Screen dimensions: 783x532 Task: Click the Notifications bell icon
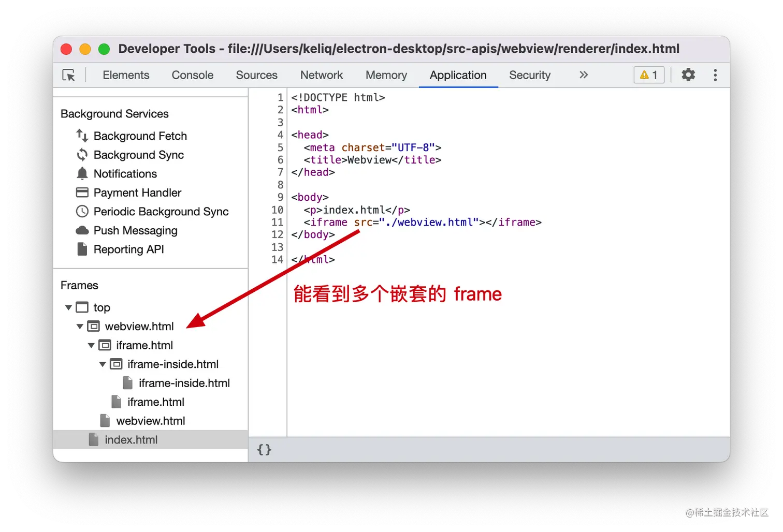82,173
